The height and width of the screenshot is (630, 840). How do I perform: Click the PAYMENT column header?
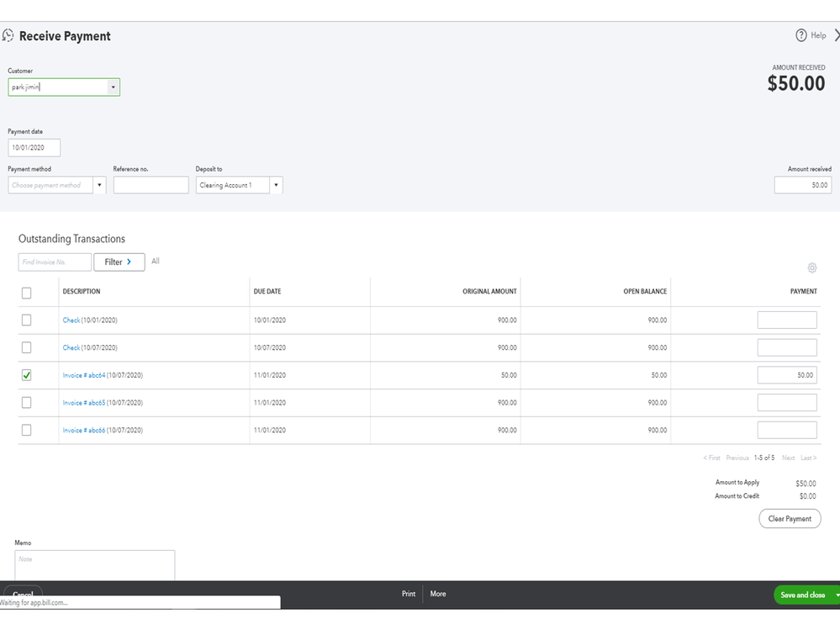click(x=804, y=291)
